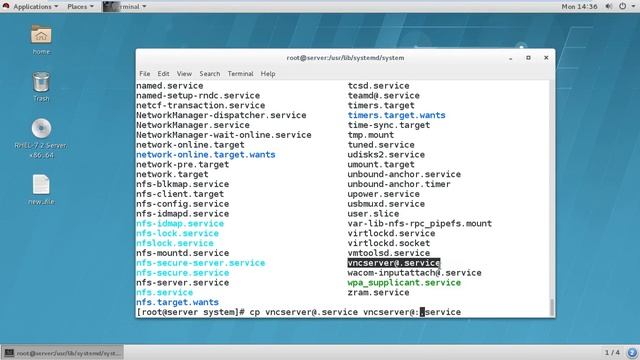This screenshot has height=360, width=640.
Task: Click the terminal window taskbar button
Action: click(x=62, y=353)
